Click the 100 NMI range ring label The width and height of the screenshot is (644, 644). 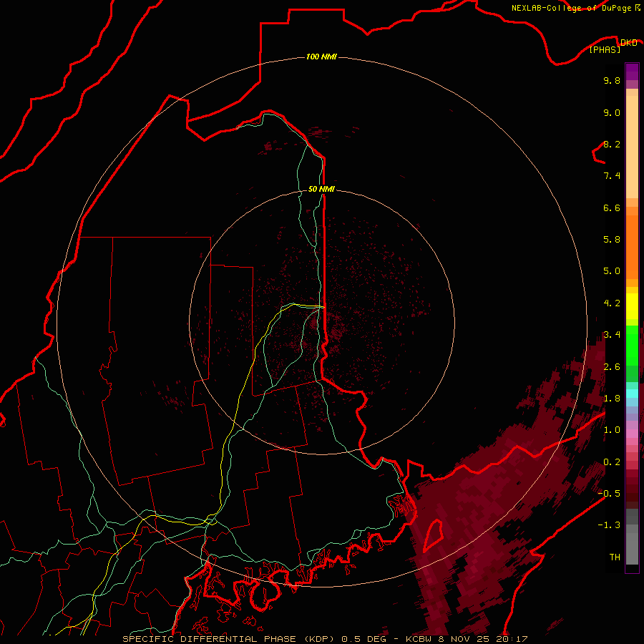click(321, 57)
